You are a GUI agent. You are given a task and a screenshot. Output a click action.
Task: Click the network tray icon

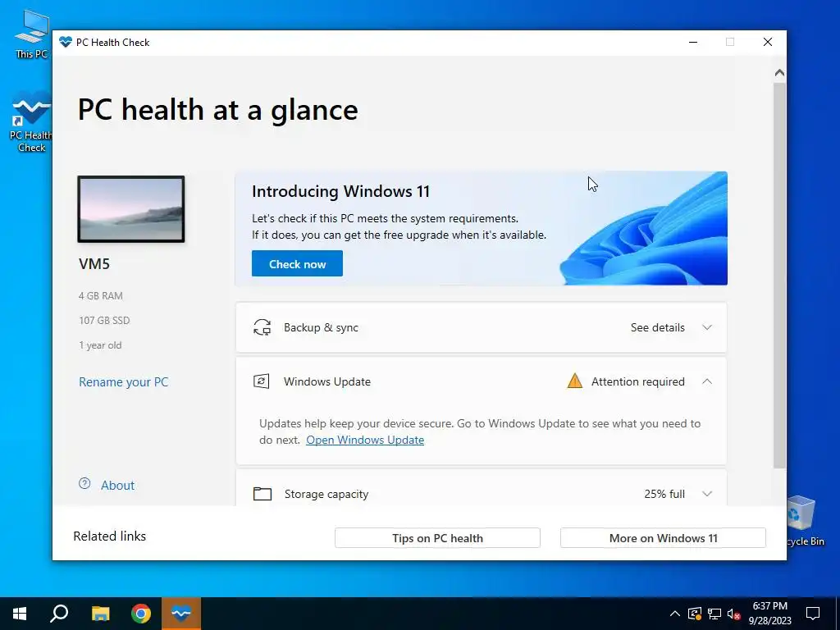(x=714, y=614)
